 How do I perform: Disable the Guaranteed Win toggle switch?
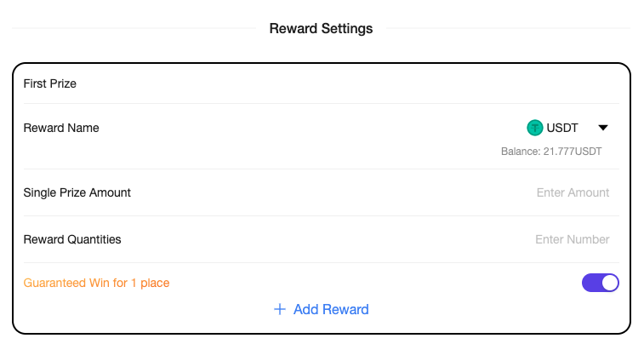tap(601, 283)
